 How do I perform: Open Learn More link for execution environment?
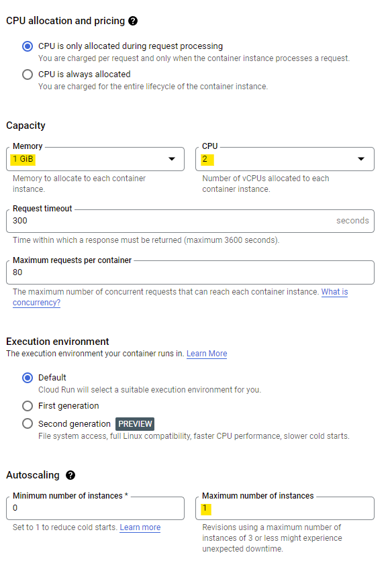[207, 354]
